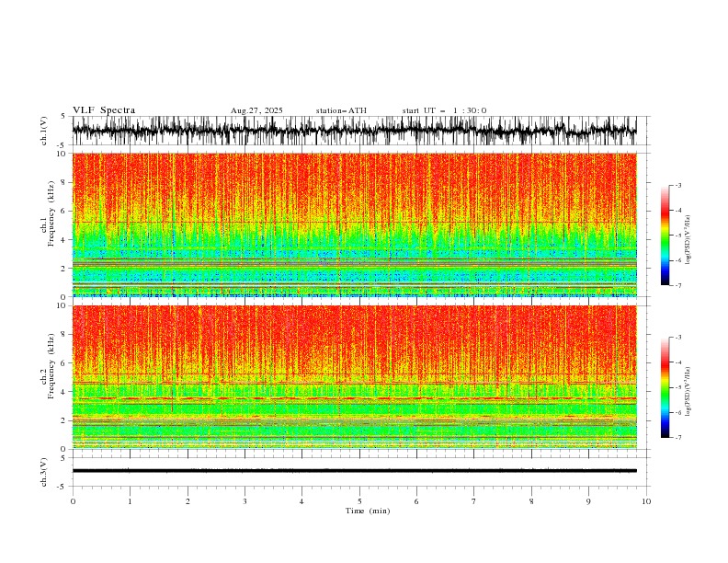Select the ch.1 colorbar "log(PSD)(V²/Hz)" label
Screen dimensions: 728x563
(688, 240)
